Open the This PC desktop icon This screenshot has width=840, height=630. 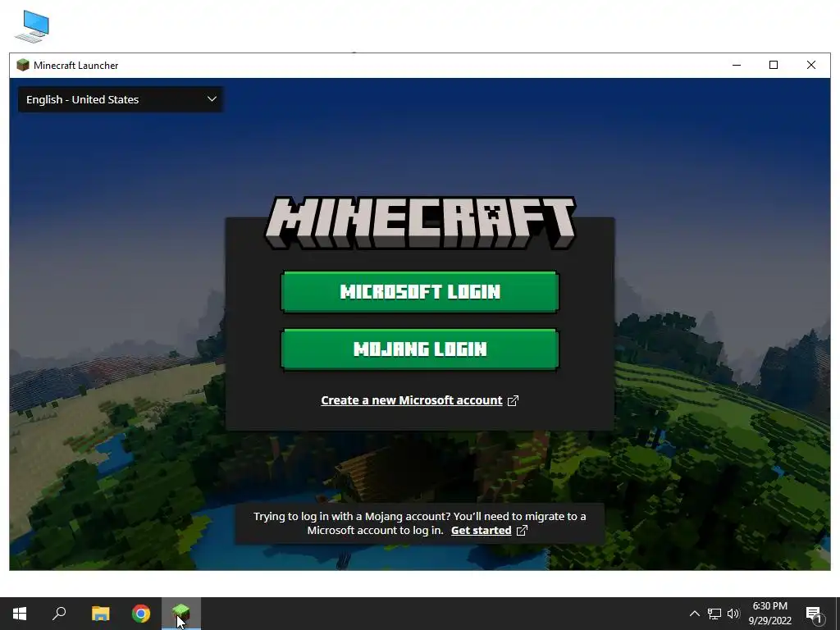pos(33,26)
